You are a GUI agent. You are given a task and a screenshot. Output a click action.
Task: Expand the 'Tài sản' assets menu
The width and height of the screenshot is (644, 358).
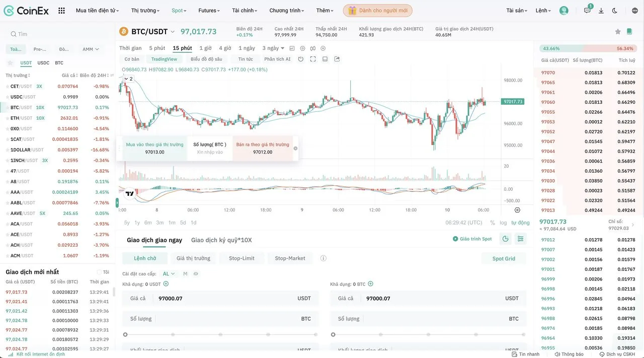(x=517, y=11)
